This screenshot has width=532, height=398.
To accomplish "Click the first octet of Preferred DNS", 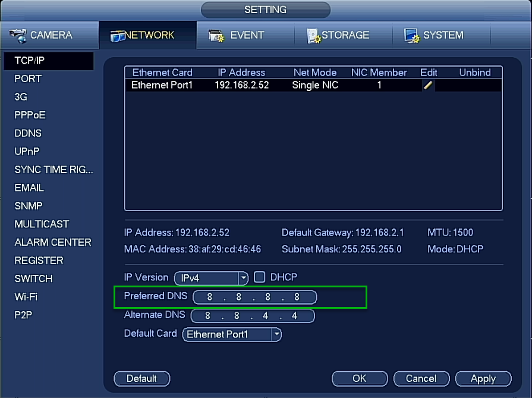I will (210, 297).
